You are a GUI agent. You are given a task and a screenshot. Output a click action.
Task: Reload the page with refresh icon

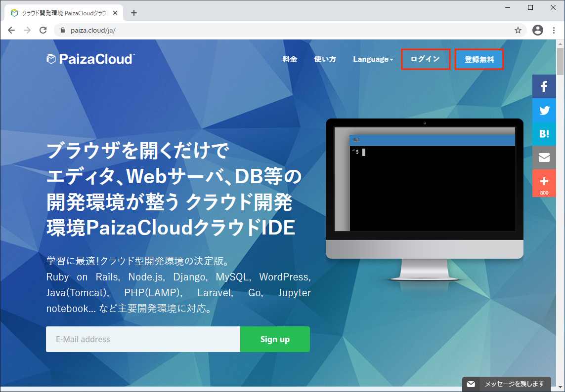click(43, 30)
